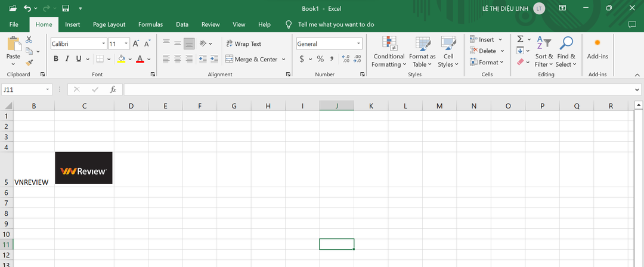The image size is (644, 267).
Task: Select the Format Painter brush
Action: click(29, 63)
